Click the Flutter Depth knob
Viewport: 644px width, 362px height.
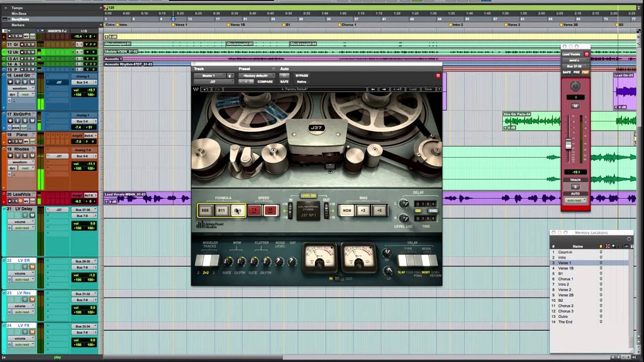click(x=267, y=261)
